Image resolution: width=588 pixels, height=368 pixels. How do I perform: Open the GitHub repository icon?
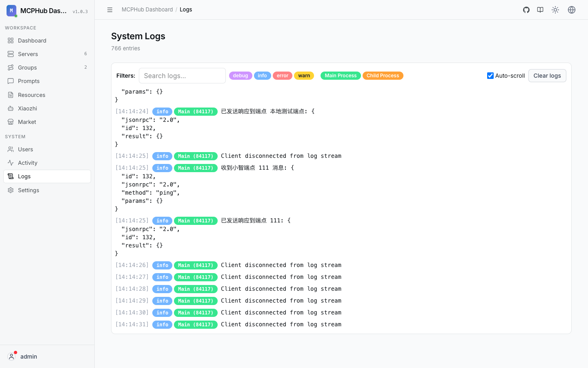(526, 10)
